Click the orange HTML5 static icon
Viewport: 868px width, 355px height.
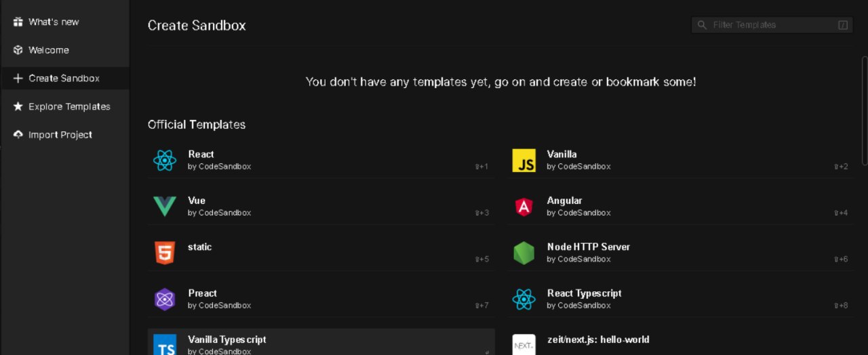(x=165, y=253)
